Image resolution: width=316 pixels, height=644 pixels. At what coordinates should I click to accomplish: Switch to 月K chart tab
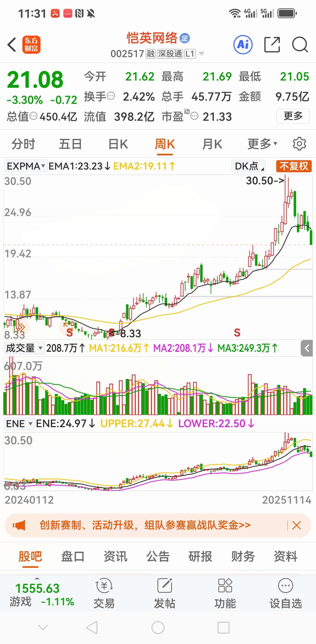[x=212, y=144]
